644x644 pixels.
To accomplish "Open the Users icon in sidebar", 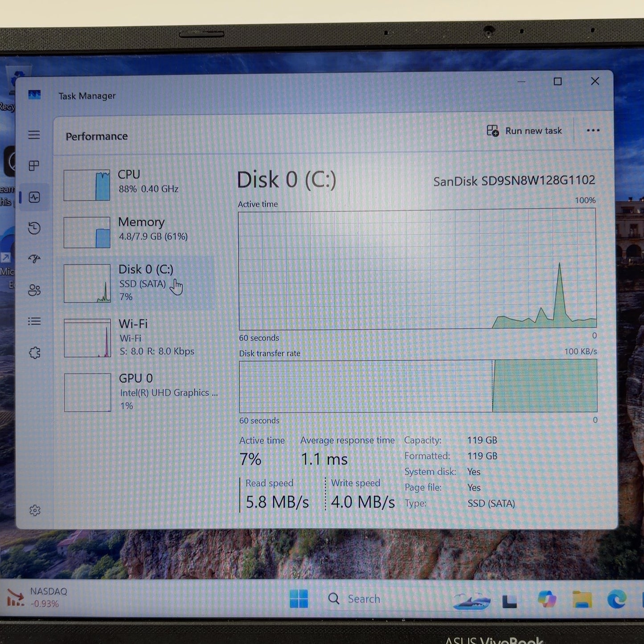I will tap(34, 290).
